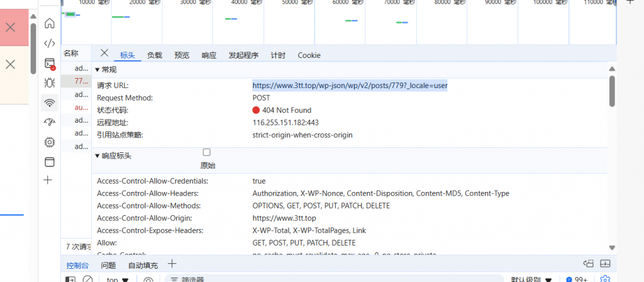Click the 100000 毫秒 timeline marker
Screen dimensions: 644x282
(551, 2)
